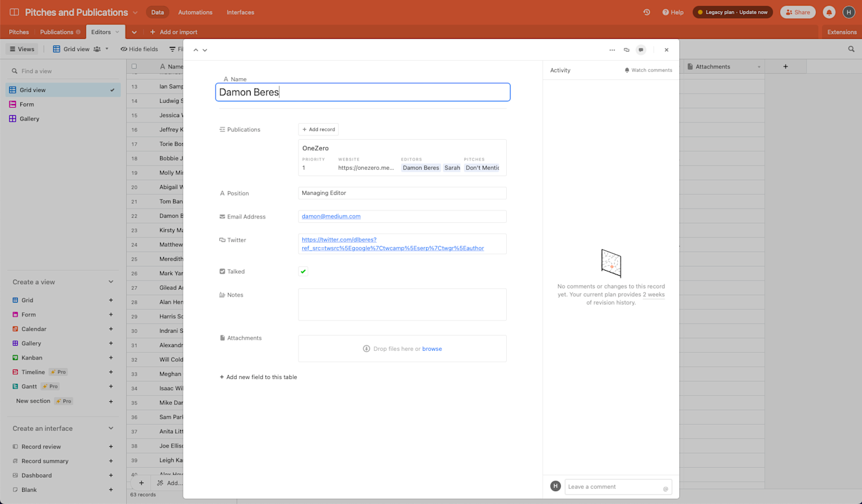Add a Record review interface with plus

[x=111, y=447]
